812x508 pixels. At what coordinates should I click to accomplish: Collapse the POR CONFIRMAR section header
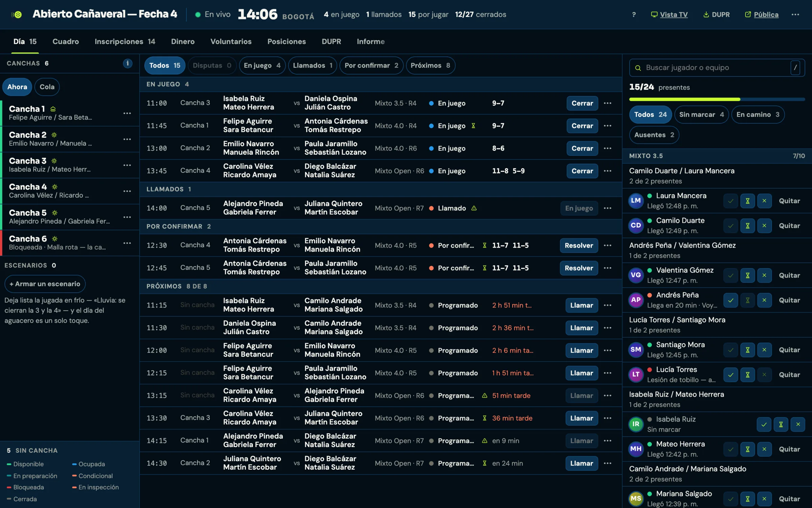pyautogui.click(x=381, y=226)
